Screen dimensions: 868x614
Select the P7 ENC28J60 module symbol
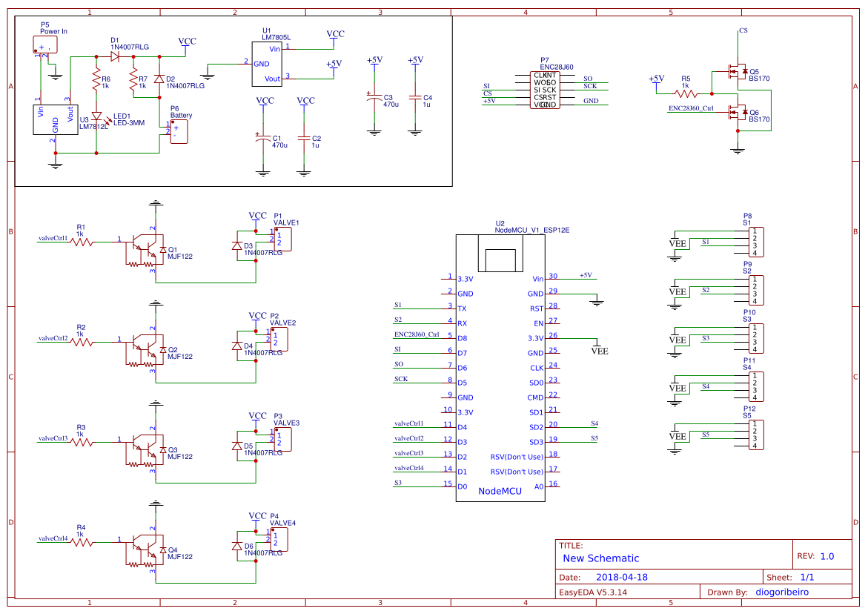pyautogui.click(x=546, y=90)
